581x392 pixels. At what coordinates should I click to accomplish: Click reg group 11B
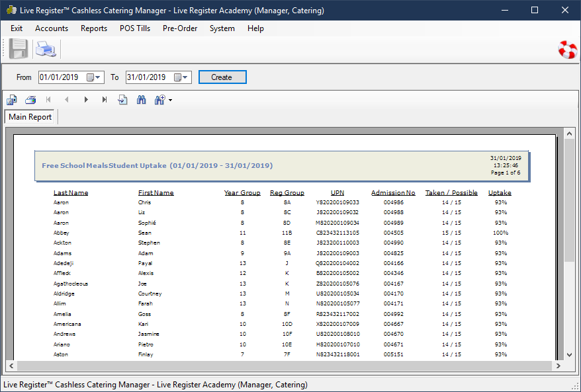tap(287, 233)
